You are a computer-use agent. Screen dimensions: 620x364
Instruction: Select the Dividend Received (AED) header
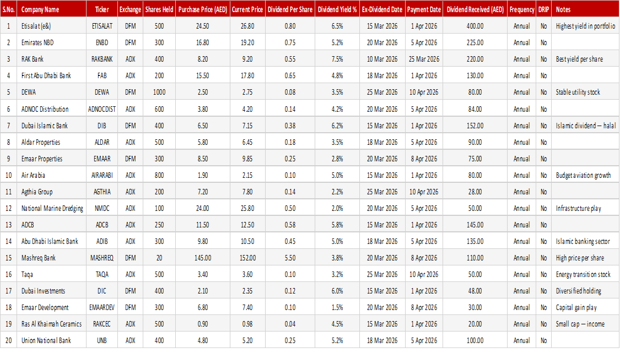point(475,9)
